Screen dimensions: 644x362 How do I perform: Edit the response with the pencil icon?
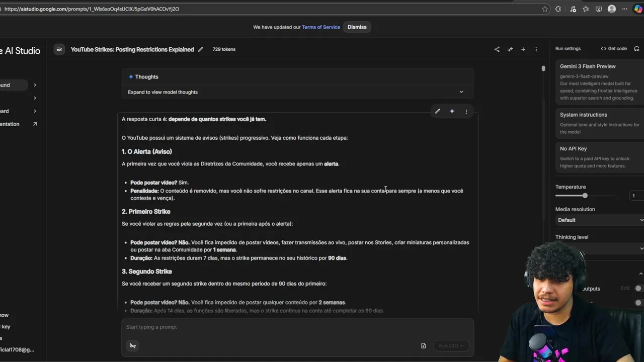coord(438,112)
